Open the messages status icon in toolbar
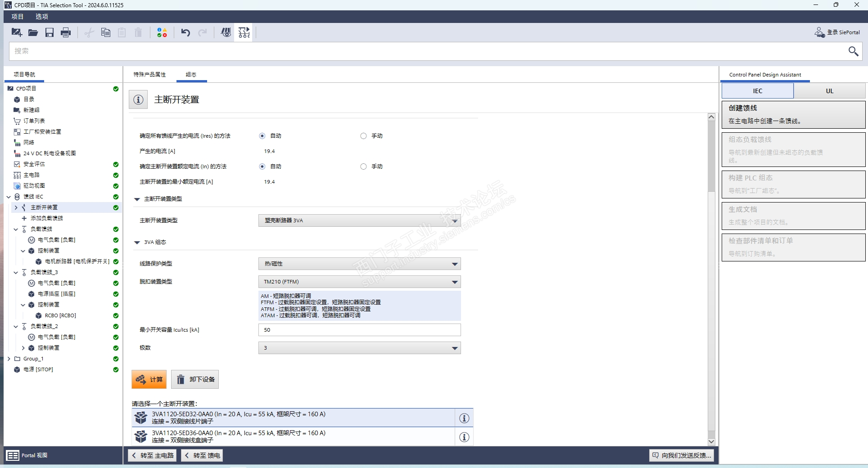868x468 pixels. [x=162, y=32]
